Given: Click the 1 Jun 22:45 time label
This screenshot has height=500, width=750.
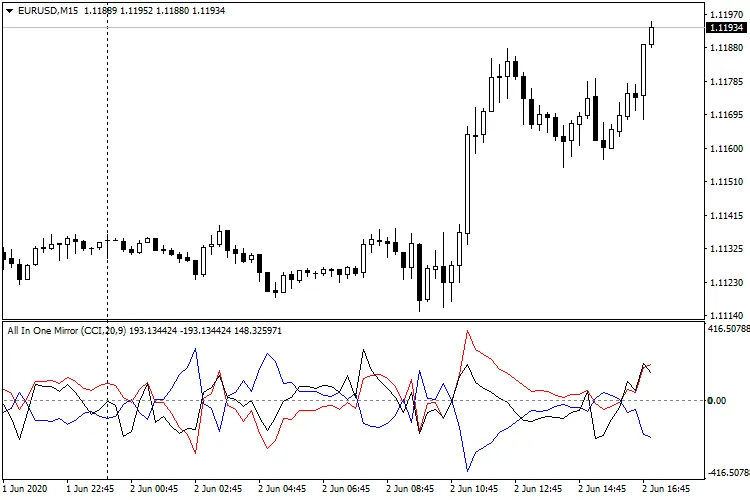Looking at the screenshot, I should pos(89,490).
